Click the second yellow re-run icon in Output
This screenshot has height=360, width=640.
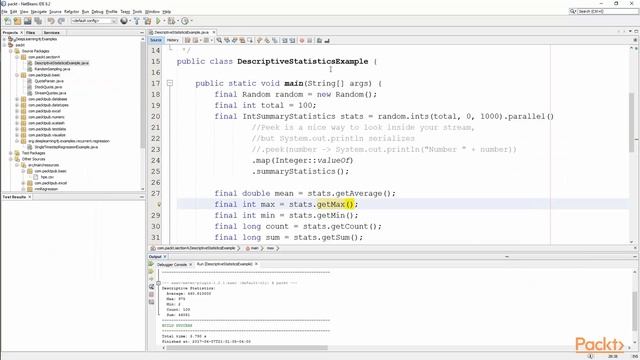coord(151,271)
